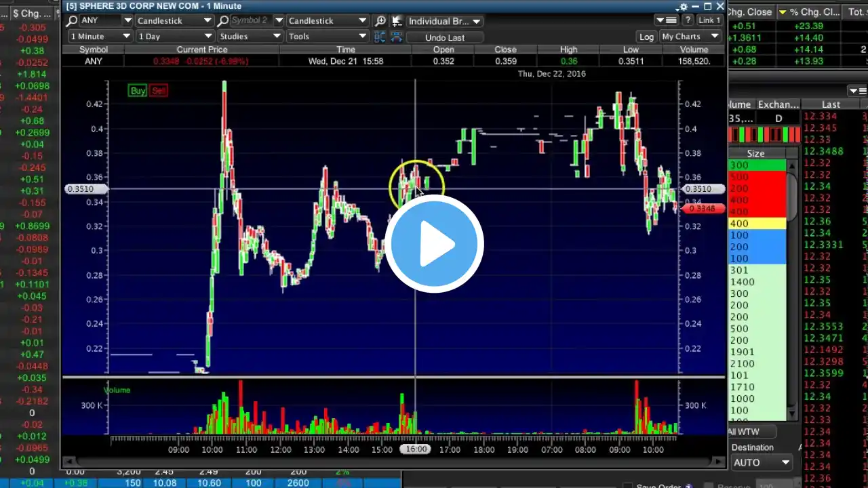Click the Chg. Close column header
This screenshot has width=868, height=488.
(750, 12)
